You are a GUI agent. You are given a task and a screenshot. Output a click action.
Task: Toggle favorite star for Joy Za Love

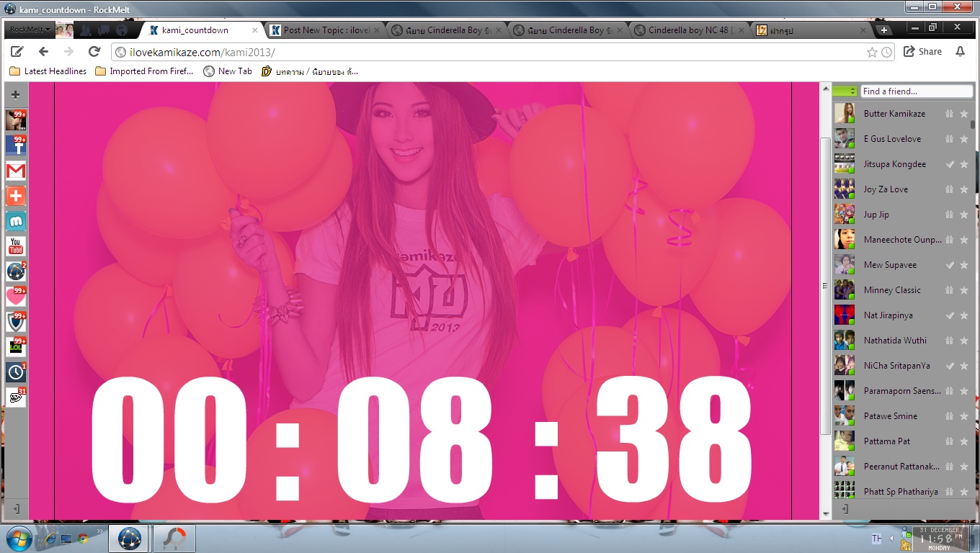pyautogui.click(x=964, y=189)
